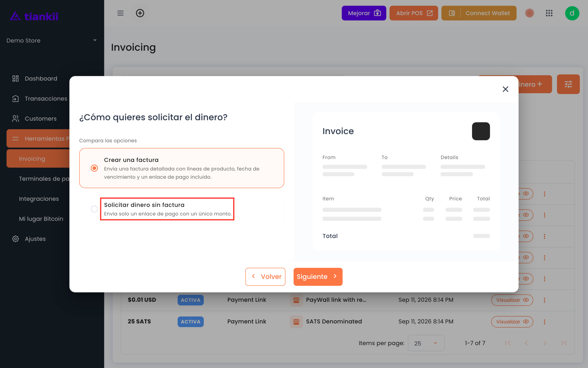Click the red status circle icon
The width and height of the screenshot is (588, 368).
pos(529,13)
